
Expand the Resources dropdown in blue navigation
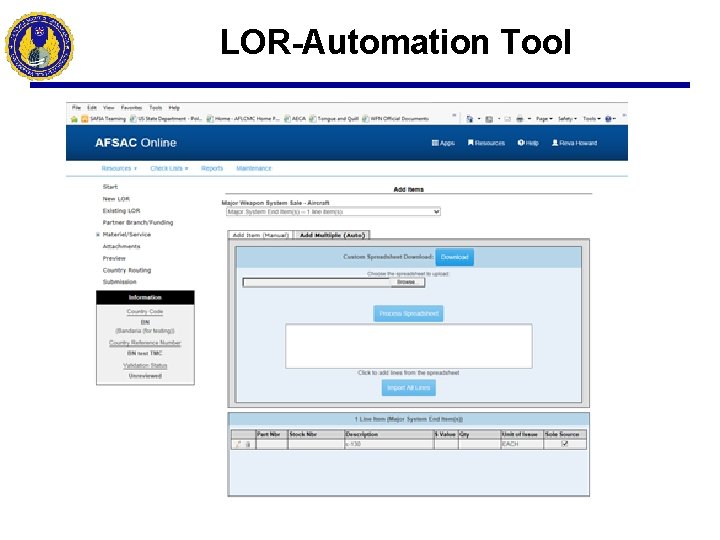pyautogui.click(x=119, y=169)
